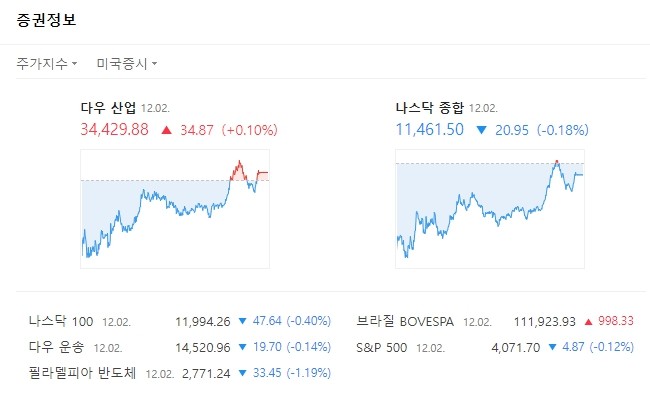Expand the 미국증시 dropdown
Image resolution: width=650 pixels, height=400 pixels.
(x=126, y=63)
